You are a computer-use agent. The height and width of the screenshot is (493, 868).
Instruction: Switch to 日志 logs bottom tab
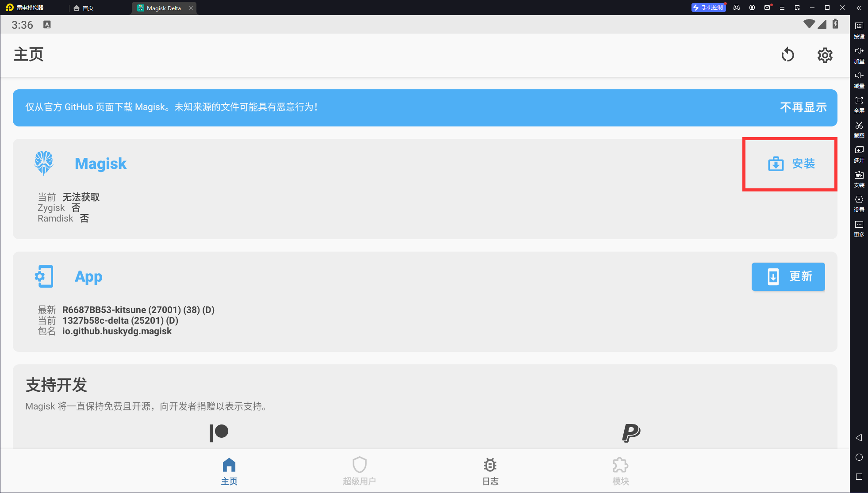(x=490, y=471)
